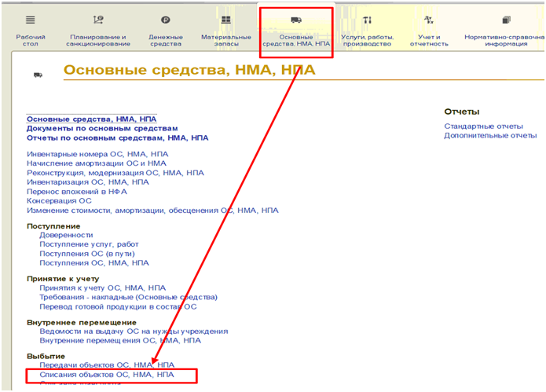The width and height of the screenshot is (546, 392).
Task: Open Документы по основным средствам
Action: pyautogui.click(x=102, y=129)
